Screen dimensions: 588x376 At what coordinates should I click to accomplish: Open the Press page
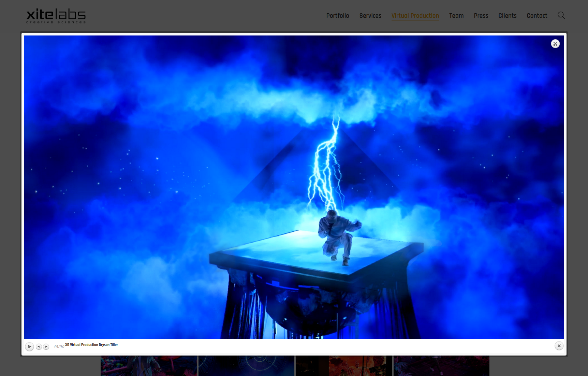[481, 16]
